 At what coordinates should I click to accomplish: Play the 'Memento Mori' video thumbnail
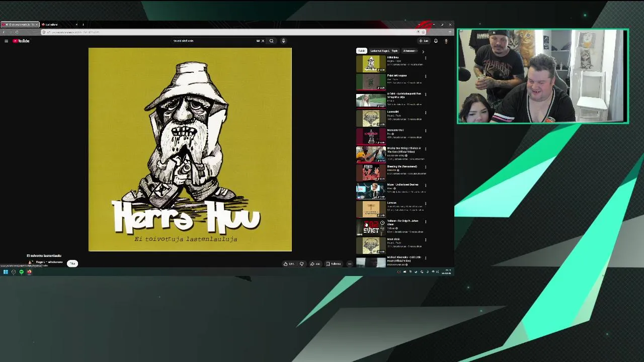[x=371, y=136]
